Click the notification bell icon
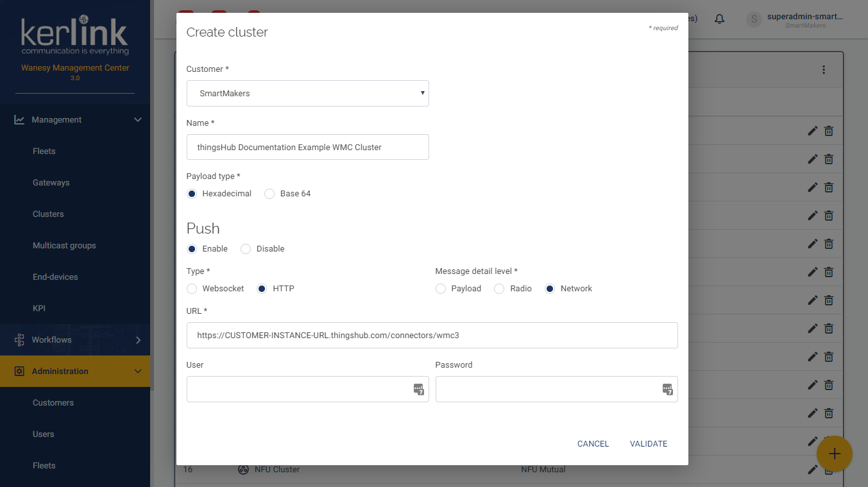Image resolution: width=868 pixels, height=487 pixels. click(x=719, y=19)
